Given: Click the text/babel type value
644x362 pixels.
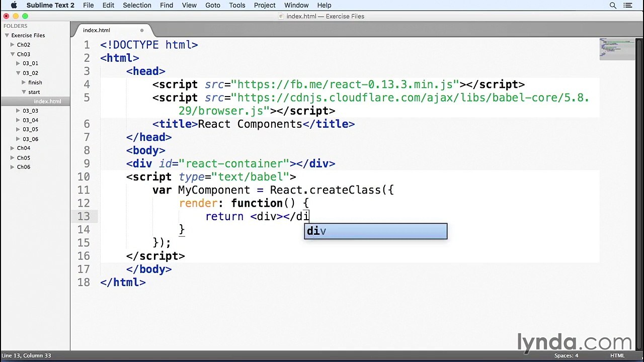Looking at the screenshot, I should 251,177.
